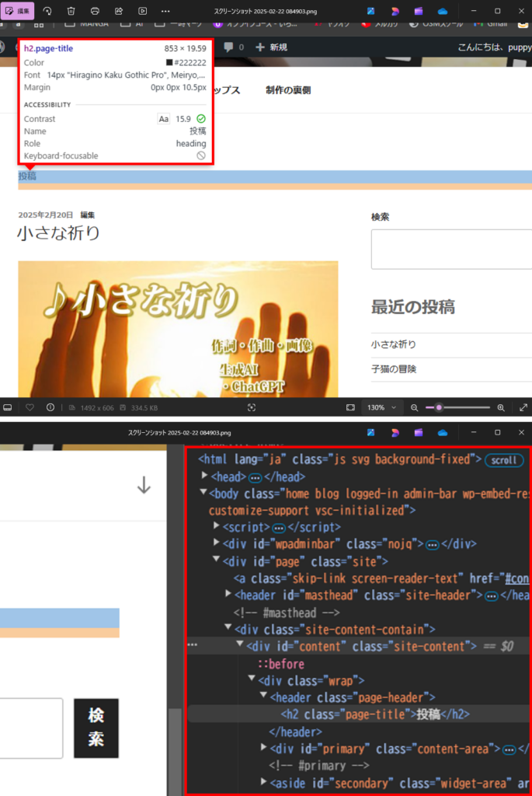Click the 編集 edit button in the blog-page Photos window
This screenshot has height=796, width=532.
pyautogui.click(x=19, y=11)
